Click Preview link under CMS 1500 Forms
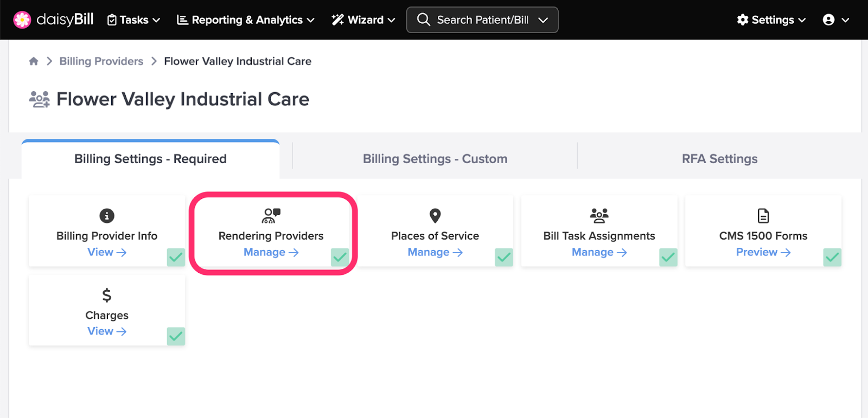Image resolution: width=868 pixels, height=418 pixels. [x=763, y=252]
